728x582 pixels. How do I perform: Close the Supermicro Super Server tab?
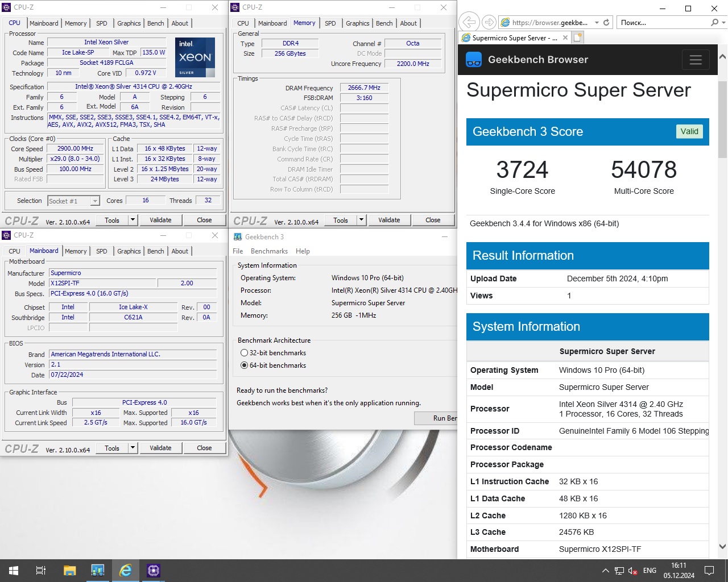click(x=565, y=38)
